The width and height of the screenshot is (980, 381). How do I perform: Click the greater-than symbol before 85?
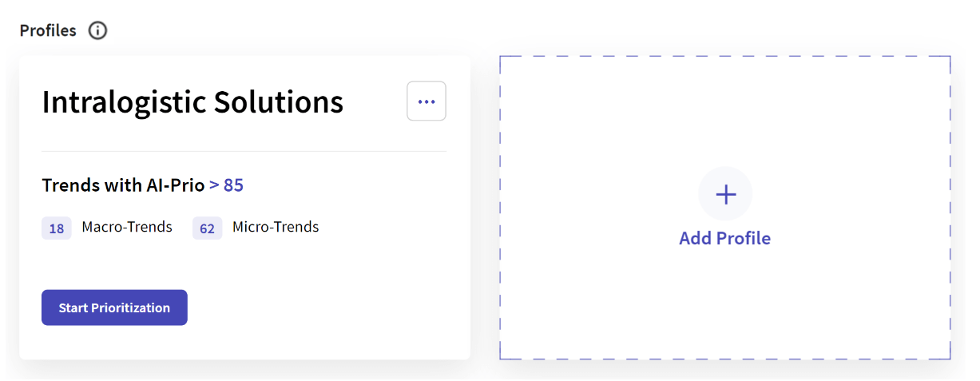[214, 185]
